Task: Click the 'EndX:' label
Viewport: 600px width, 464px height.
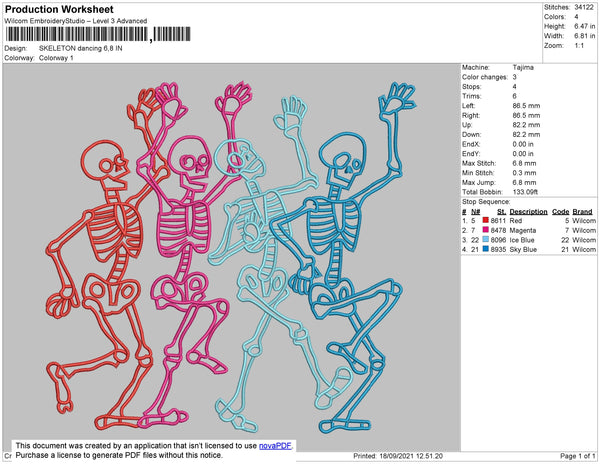Action: pos(471,144)
